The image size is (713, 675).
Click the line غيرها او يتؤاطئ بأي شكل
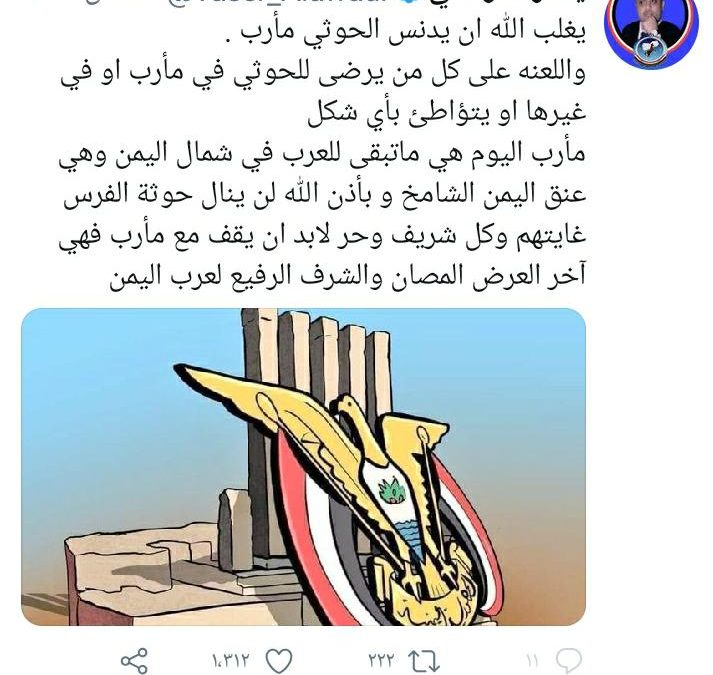[447, 114]
